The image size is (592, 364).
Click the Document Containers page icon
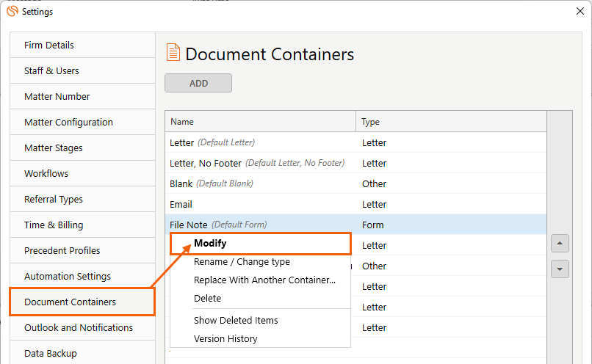pyautogui.click(x=173, y=54)
